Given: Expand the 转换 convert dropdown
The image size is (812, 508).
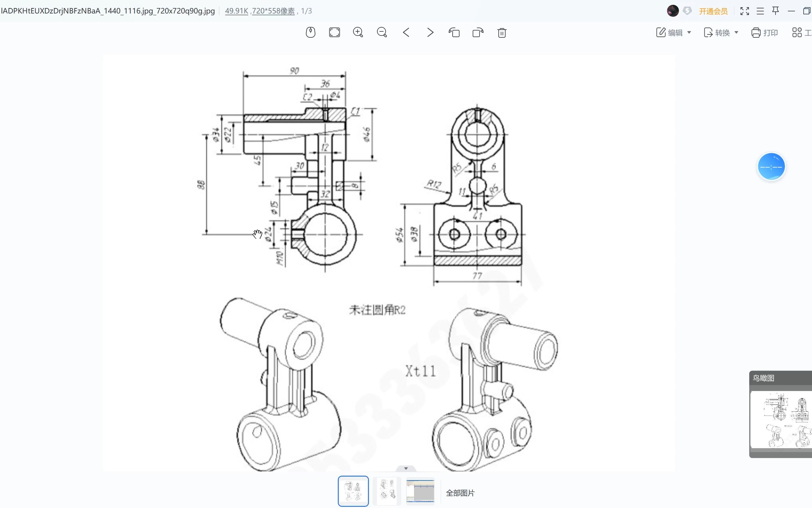Looking at the screenshot, I should coord(736,33).
